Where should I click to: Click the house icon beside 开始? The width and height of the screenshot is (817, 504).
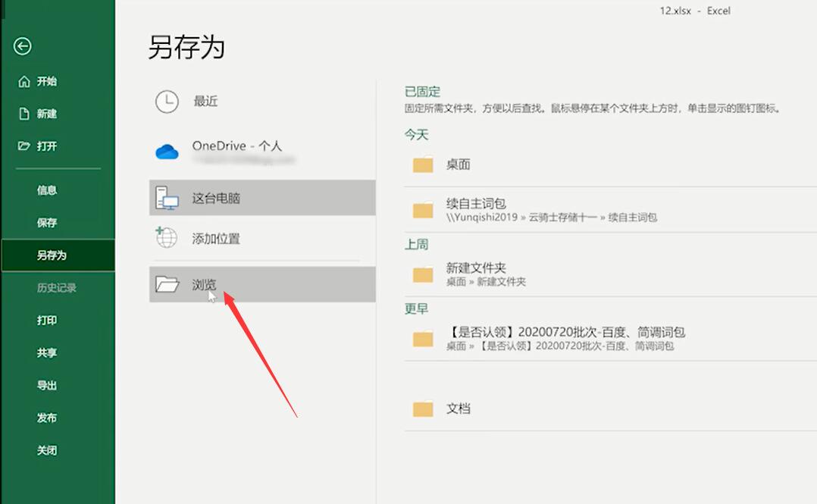(24, 82)
